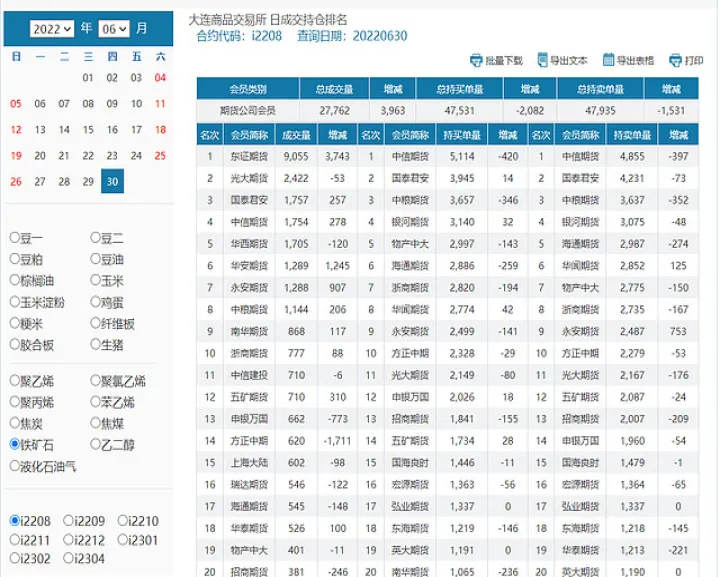Viewport: 720px width, 577px height.
Task: Click the total volume value 27,762
Action: (x=334, y=111)
